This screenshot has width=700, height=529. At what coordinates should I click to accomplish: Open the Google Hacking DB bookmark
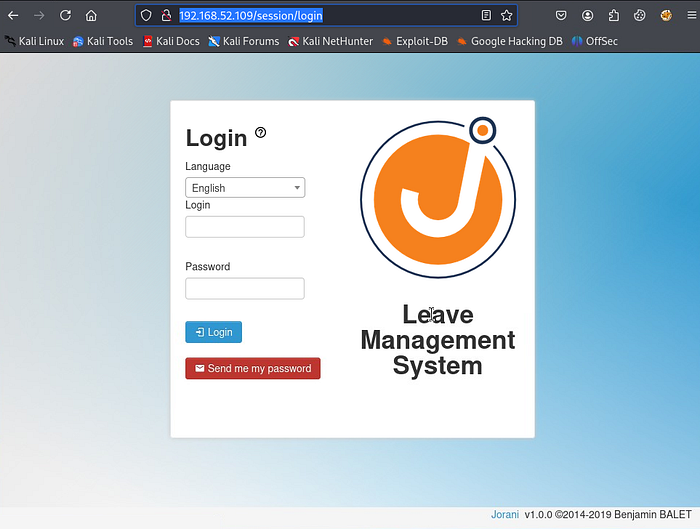click(509, 41)
